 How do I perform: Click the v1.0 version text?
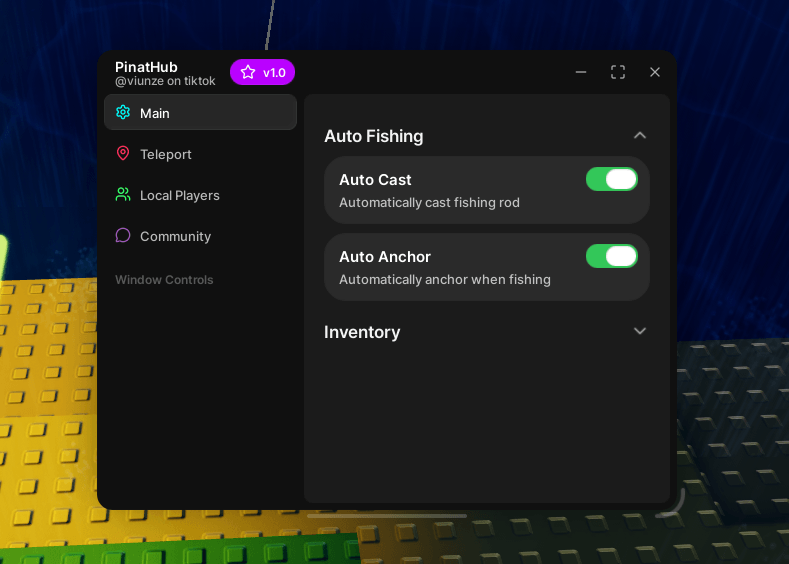click(x=274, y=73)
